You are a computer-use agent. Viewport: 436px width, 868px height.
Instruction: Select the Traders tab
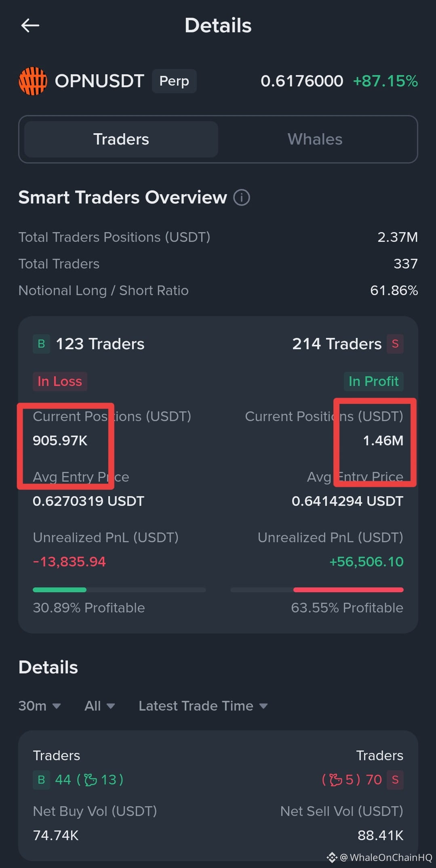tap(121, 139)
